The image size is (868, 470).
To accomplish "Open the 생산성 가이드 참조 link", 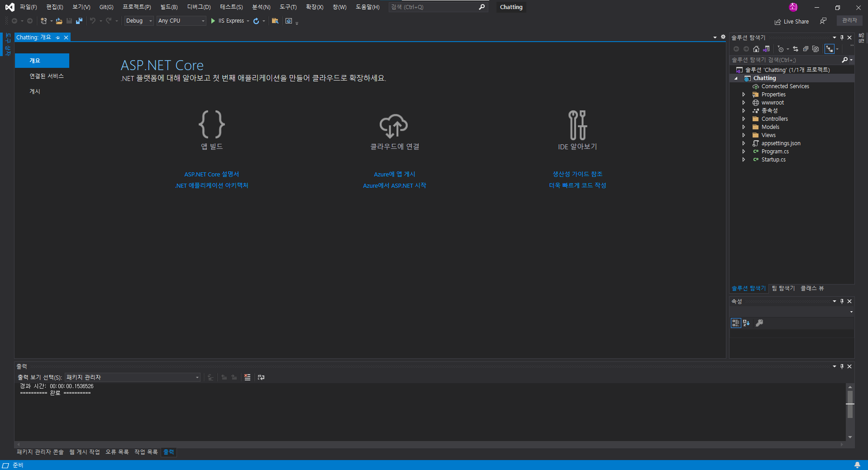I will pyautogui.click(x=577, y=174).
